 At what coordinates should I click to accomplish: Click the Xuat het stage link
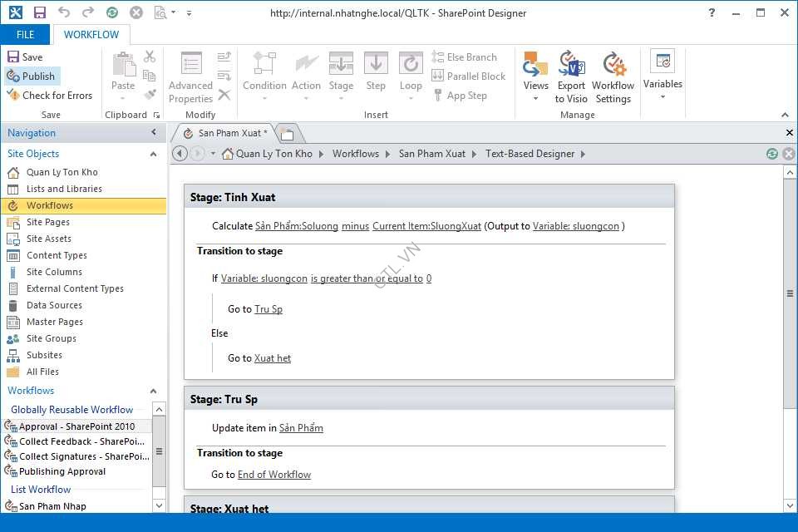(x=273, y=358)
